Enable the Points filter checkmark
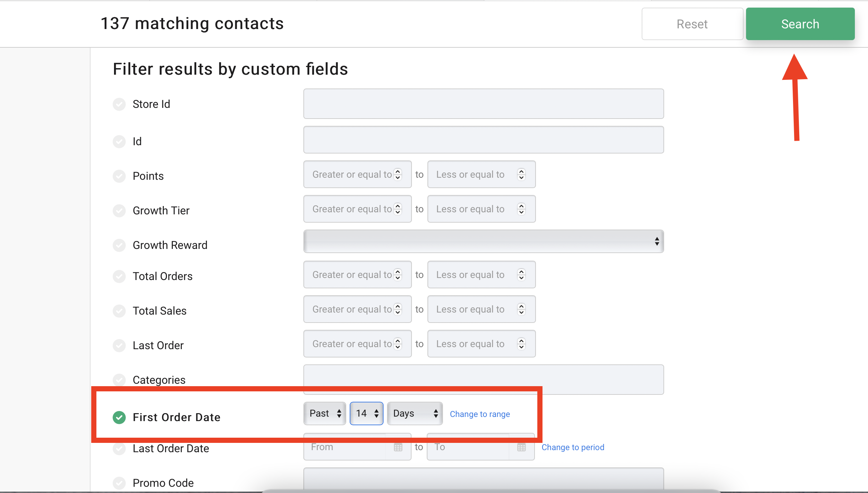The image size is (868, 493). pos(119,176)
